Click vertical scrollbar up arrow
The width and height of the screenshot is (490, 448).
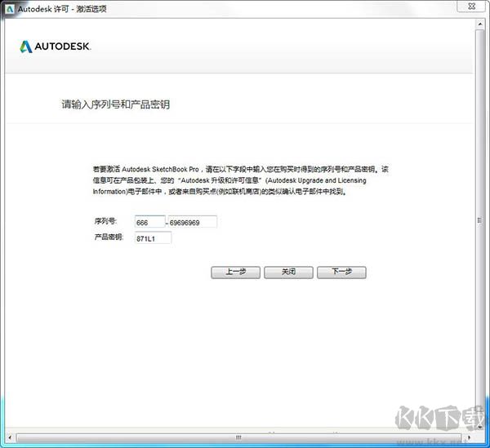click(480, 24)
